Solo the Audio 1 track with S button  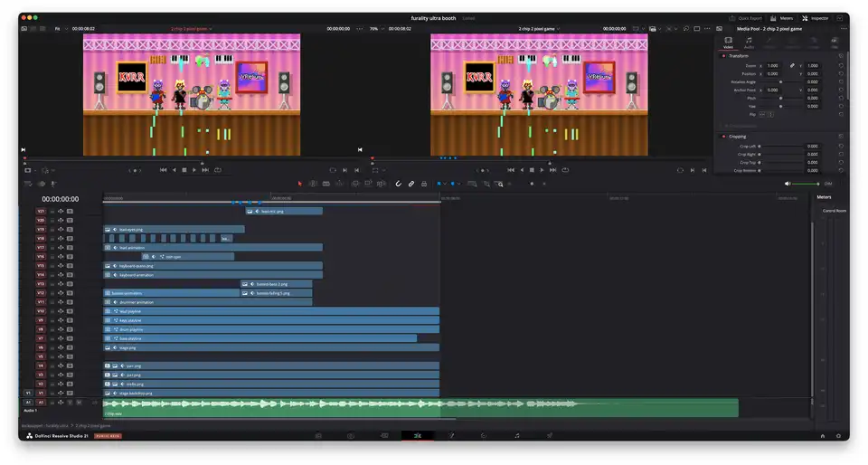point(70,403)
